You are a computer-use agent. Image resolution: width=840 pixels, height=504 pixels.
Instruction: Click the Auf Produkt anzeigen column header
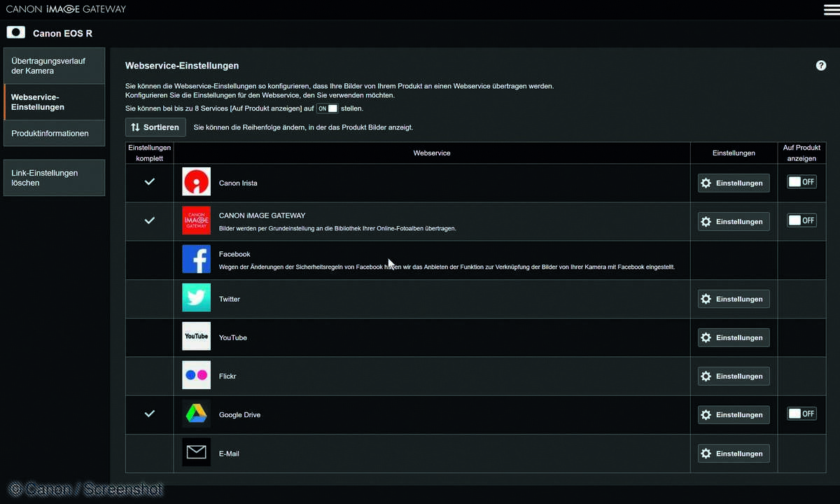point(801,153)
